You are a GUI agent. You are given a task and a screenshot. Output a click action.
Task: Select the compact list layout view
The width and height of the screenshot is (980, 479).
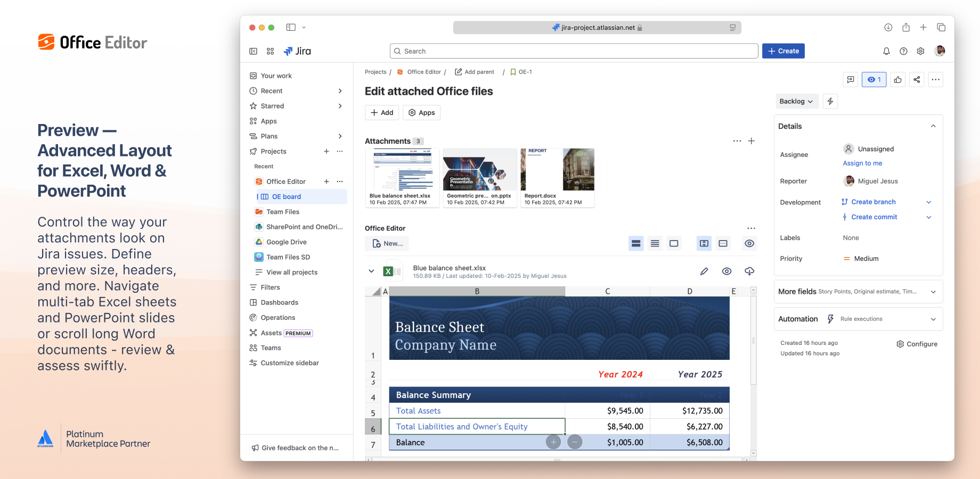655,243
